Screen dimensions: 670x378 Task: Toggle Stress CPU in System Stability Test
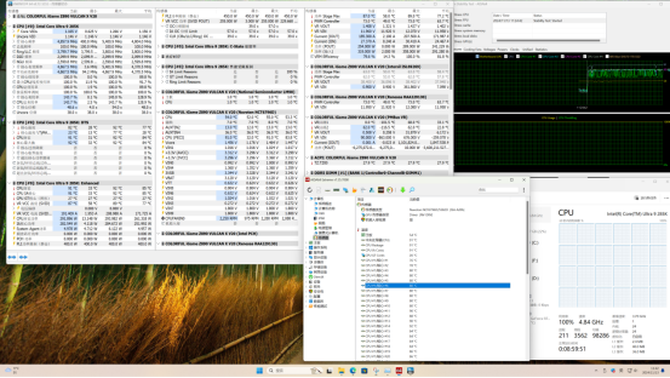pyautogui.click(x=461, y=15)
